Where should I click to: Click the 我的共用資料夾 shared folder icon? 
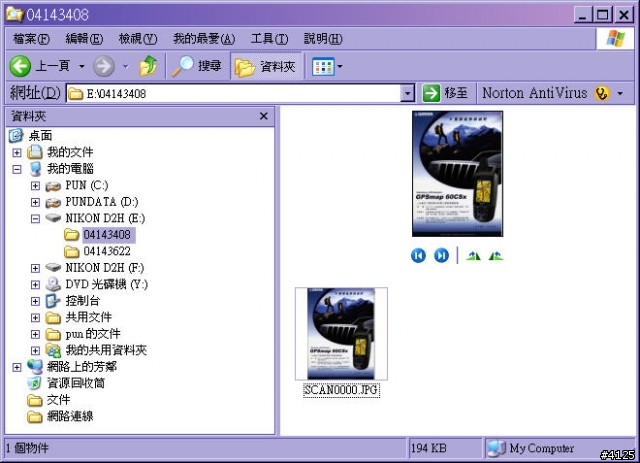point(53,350)
